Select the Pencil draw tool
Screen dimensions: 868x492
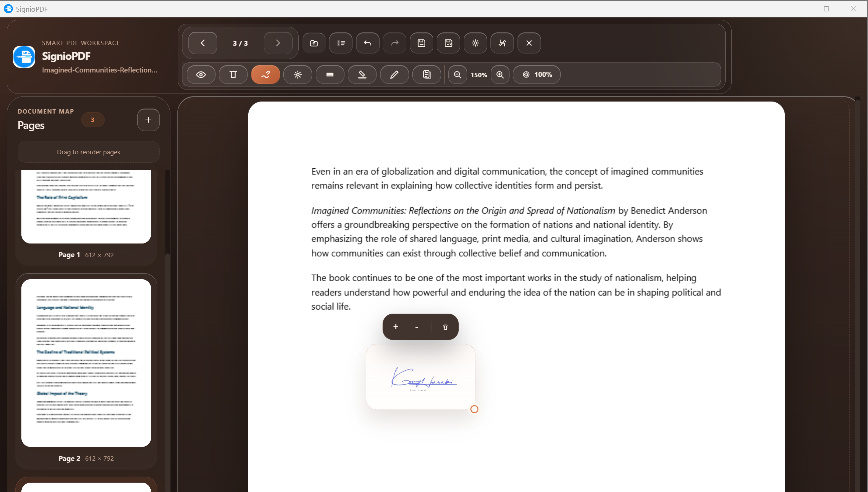[395, 74]
